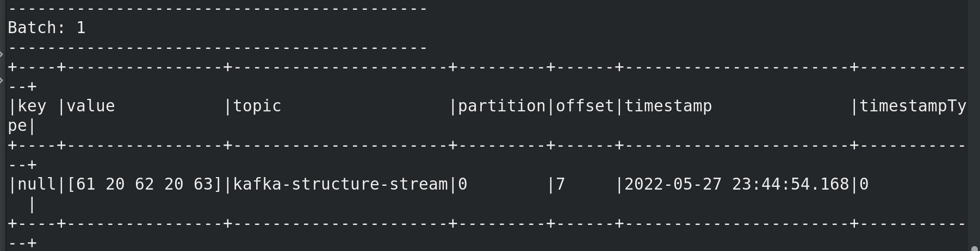
Task: Click the "value" column header
Action: point(91,106)
